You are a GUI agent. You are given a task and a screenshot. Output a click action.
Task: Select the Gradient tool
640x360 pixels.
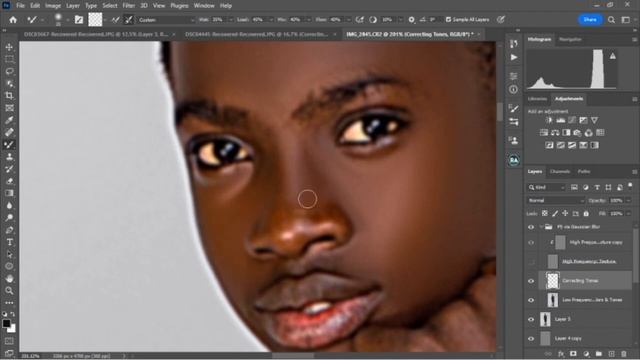click(9, 193)
